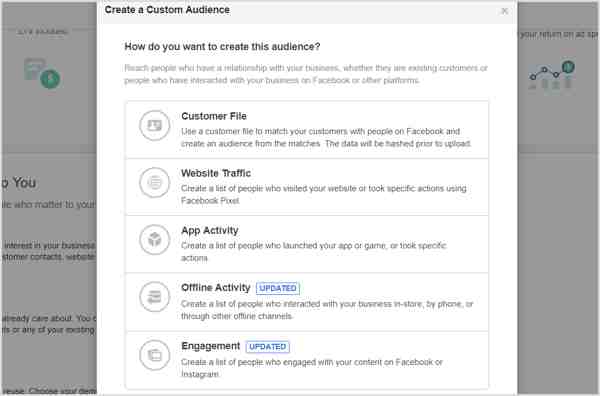Screen dimensions: 600x396
Task: Click the Offline Activity store icon
Action: (155, 297)
